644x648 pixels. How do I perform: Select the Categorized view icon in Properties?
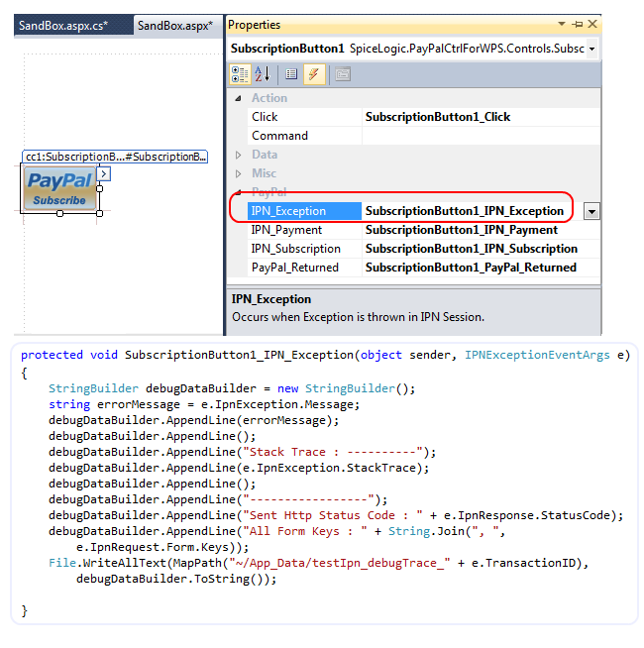[240, 74]
